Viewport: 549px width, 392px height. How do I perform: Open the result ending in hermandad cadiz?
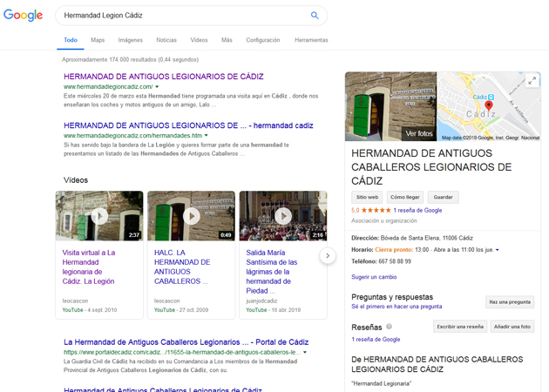(188, 125)
